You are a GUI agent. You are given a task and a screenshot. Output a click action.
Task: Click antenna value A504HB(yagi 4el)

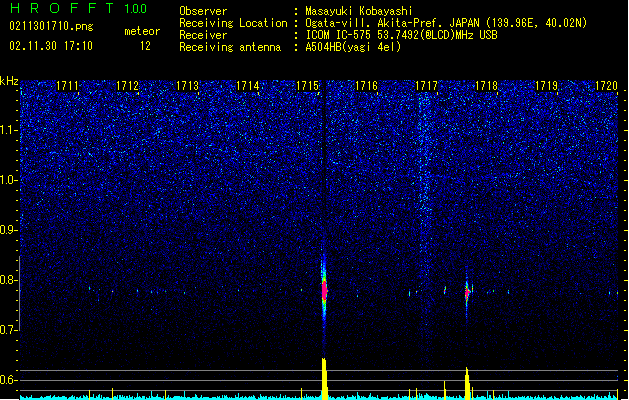(x=353, y=47)
